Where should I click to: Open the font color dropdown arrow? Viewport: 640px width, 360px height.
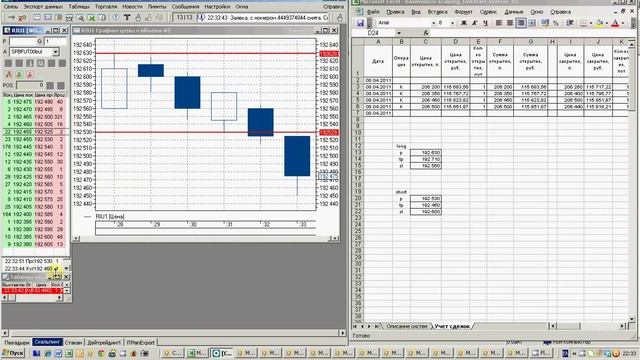(622, 23)
